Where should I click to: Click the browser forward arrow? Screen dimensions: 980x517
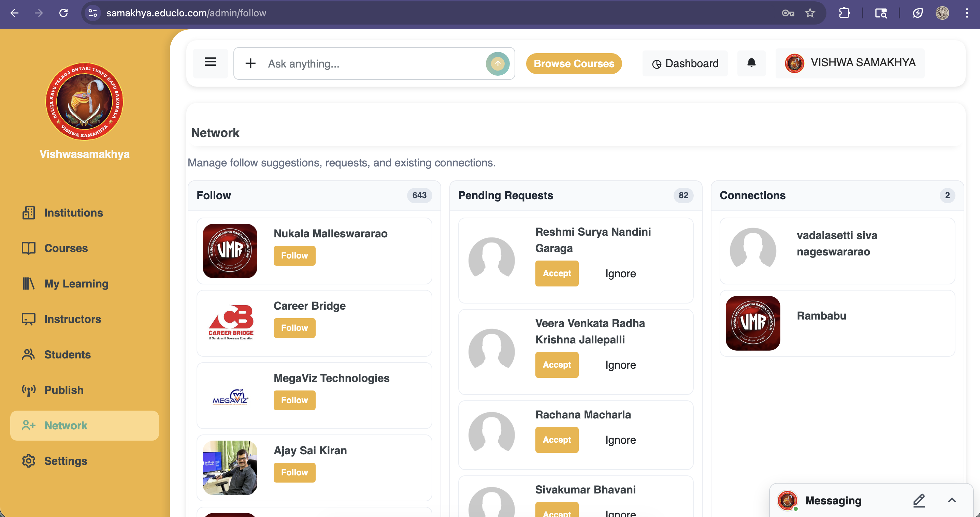39,13
